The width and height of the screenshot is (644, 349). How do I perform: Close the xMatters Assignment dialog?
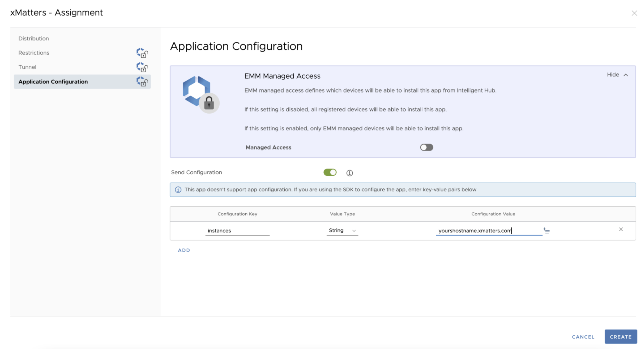(x=634, y=13)
